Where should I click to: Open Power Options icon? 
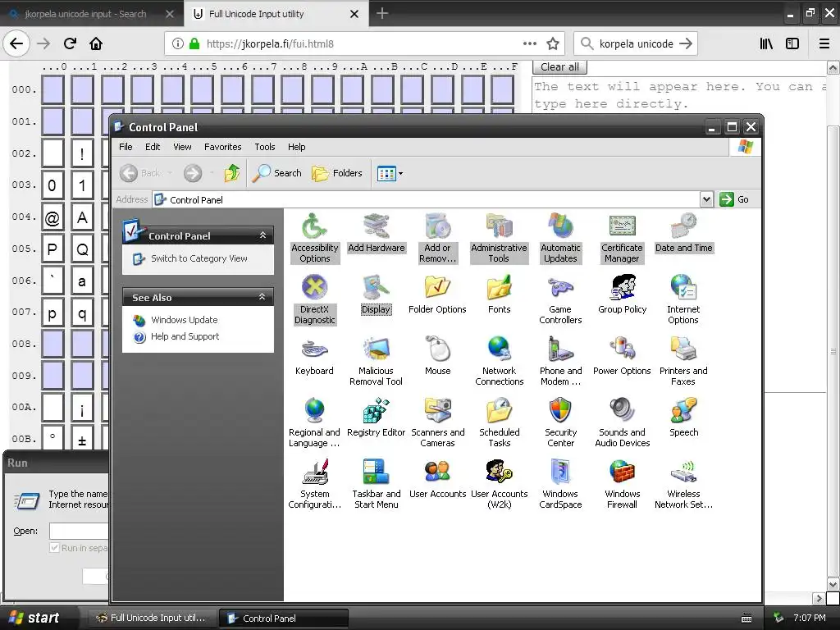point(622,356)
